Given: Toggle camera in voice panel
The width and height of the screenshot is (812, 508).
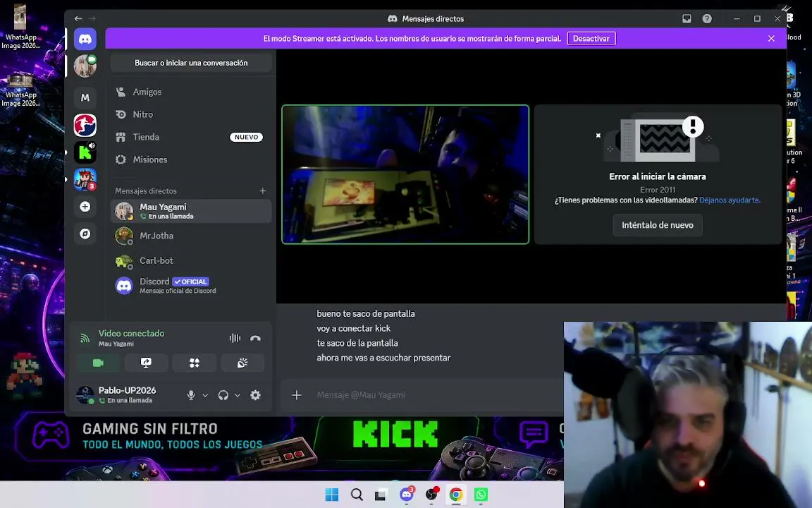Looking at the screenshot, I should (98, 363).
